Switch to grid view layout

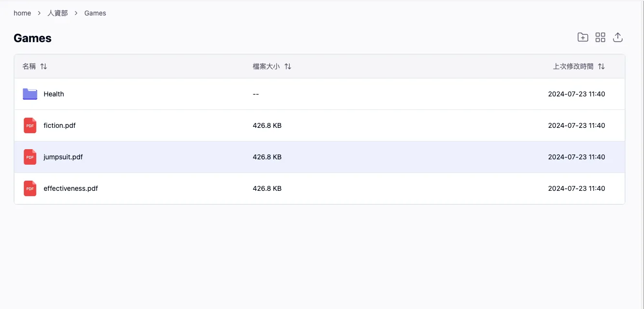click(600, 37)
